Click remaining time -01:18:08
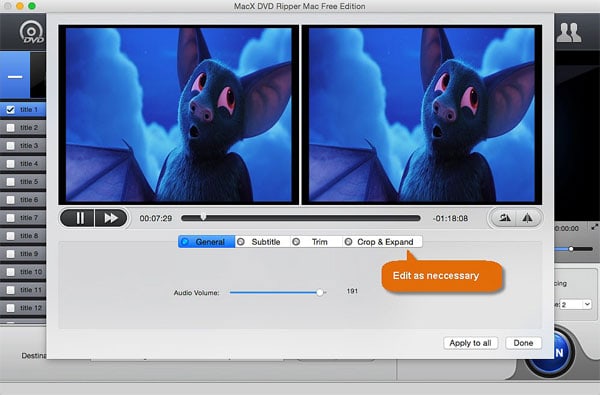The image size is (600, 395). pyautogui.click(x=450, y=218)
